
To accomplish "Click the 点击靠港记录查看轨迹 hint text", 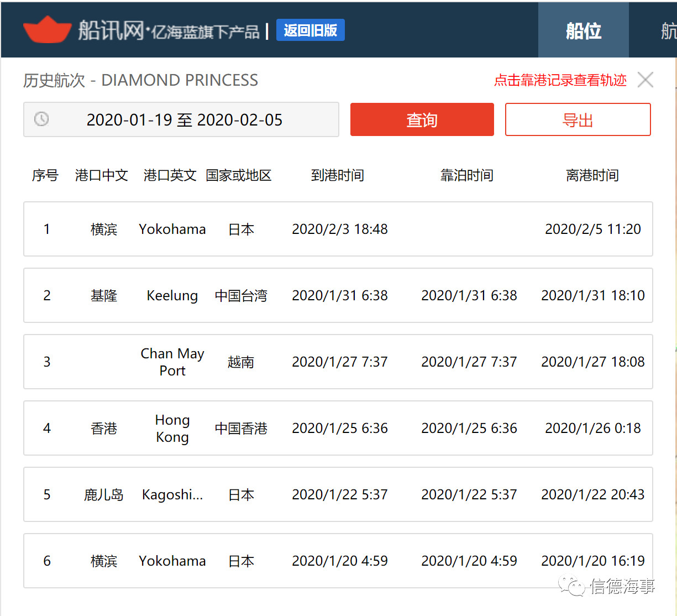I will pos(560,80).
